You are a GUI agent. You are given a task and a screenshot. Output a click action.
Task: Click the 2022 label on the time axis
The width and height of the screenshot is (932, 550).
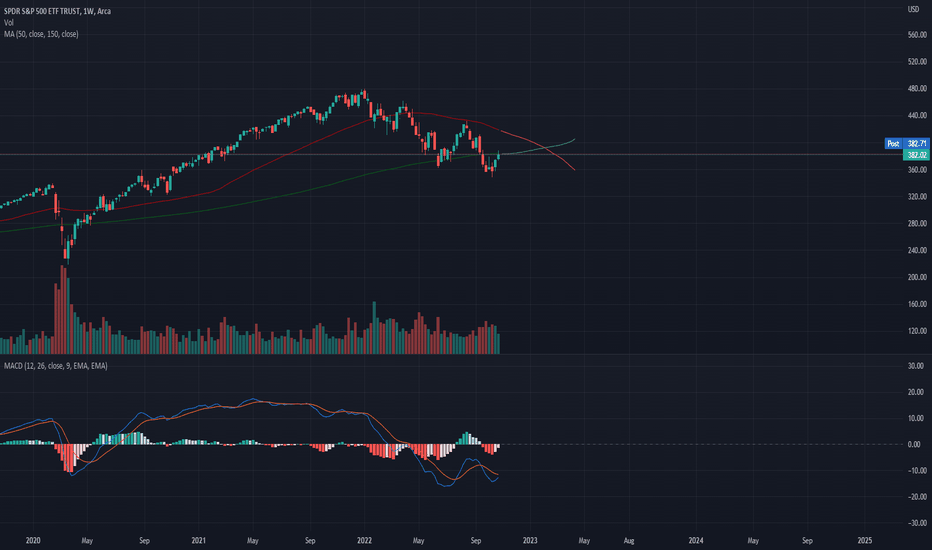364,540
